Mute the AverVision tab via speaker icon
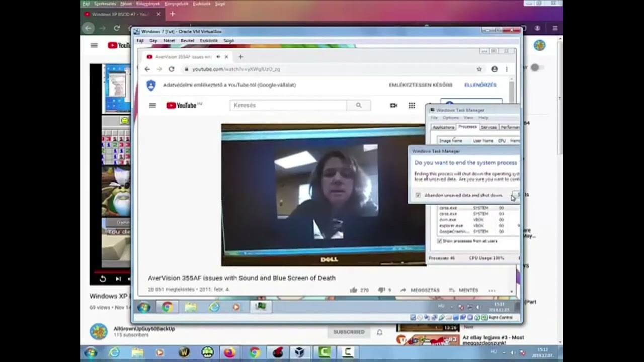 (218, 57)
